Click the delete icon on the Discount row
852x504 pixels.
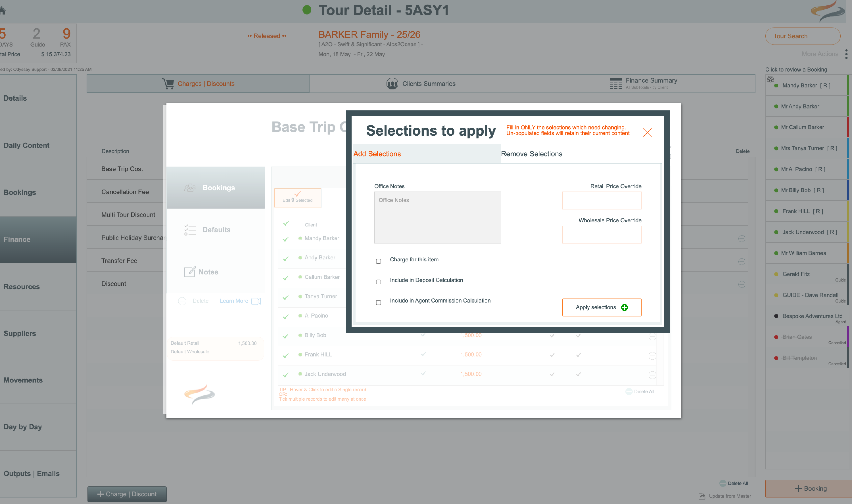click(x=742, y=284)
